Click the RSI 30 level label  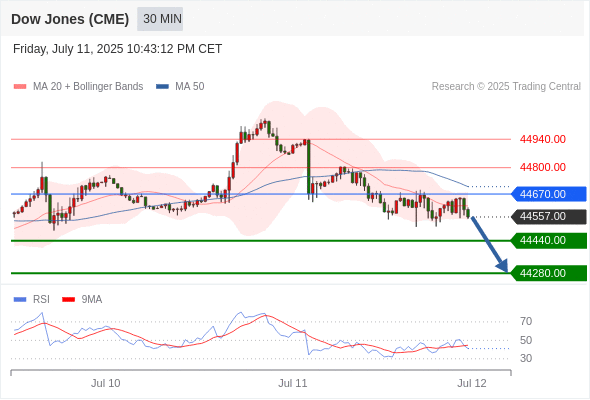click(526, 358)
